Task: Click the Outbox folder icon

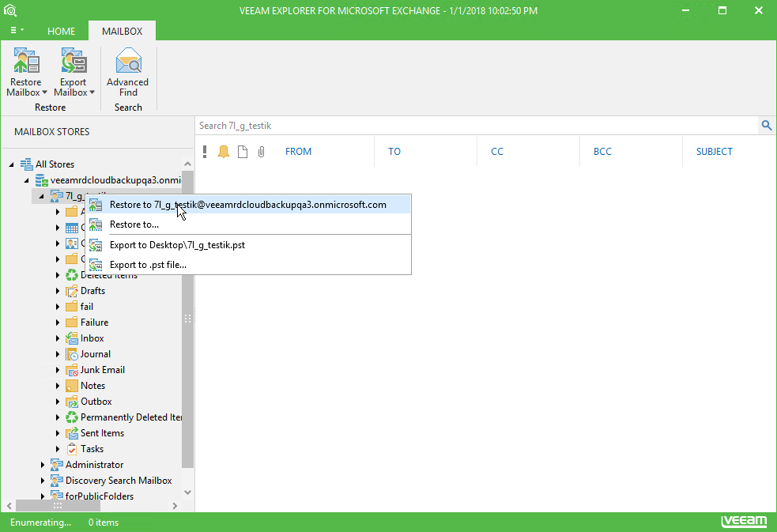Action: (72, 402)
